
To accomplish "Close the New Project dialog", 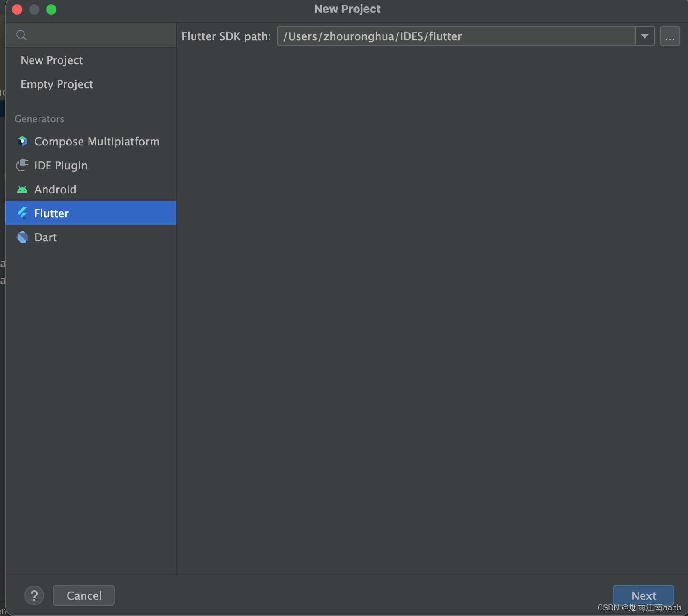I will tap(17, 9).
